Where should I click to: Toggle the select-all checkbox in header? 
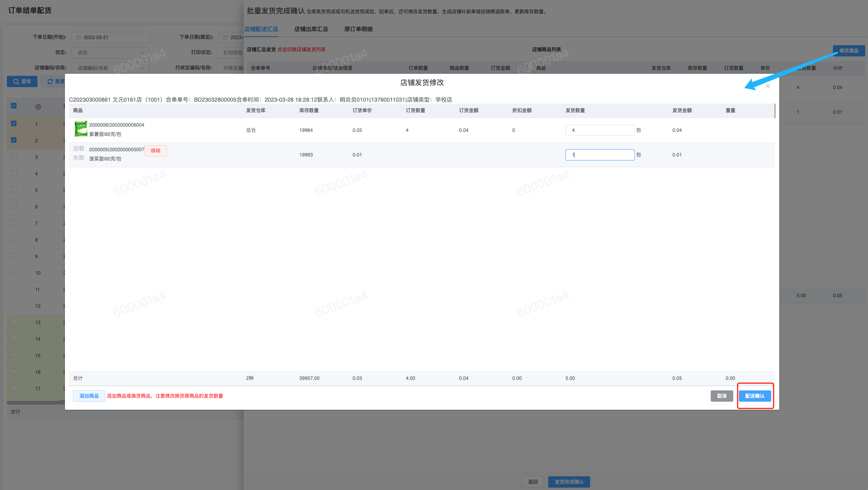[x=14, y=106]
